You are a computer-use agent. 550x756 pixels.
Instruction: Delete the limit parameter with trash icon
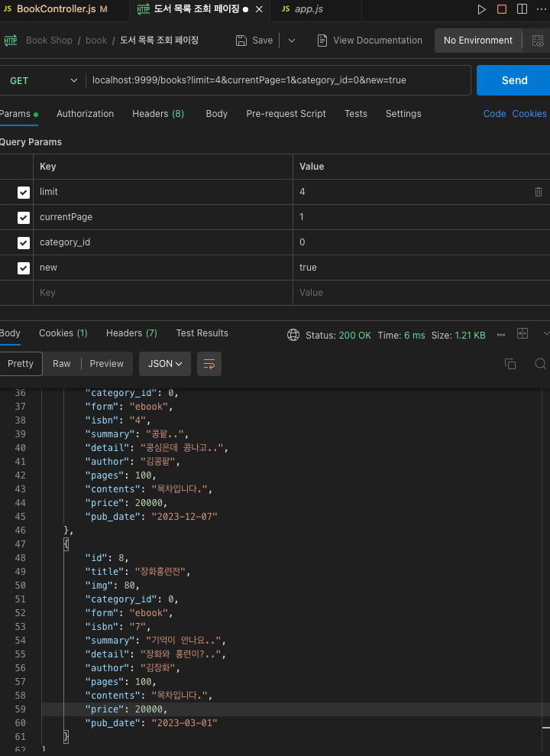[539, 192]
